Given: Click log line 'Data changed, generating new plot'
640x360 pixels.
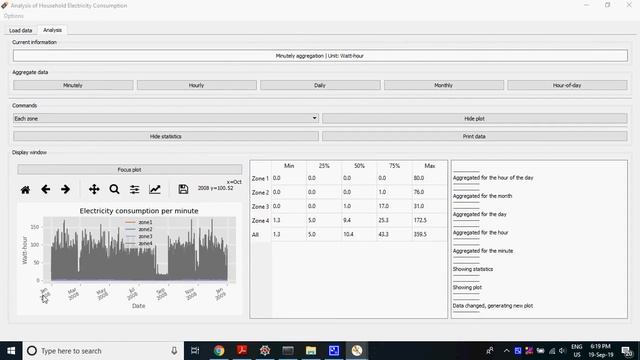Looking at the screenshot, I should [493, 306].
